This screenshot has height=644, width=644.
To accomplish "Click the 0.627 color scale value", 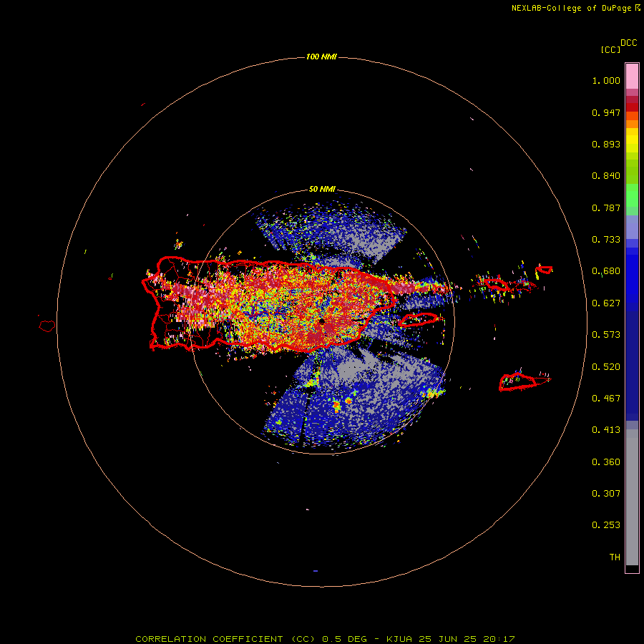I will click(x=606, y=303).
